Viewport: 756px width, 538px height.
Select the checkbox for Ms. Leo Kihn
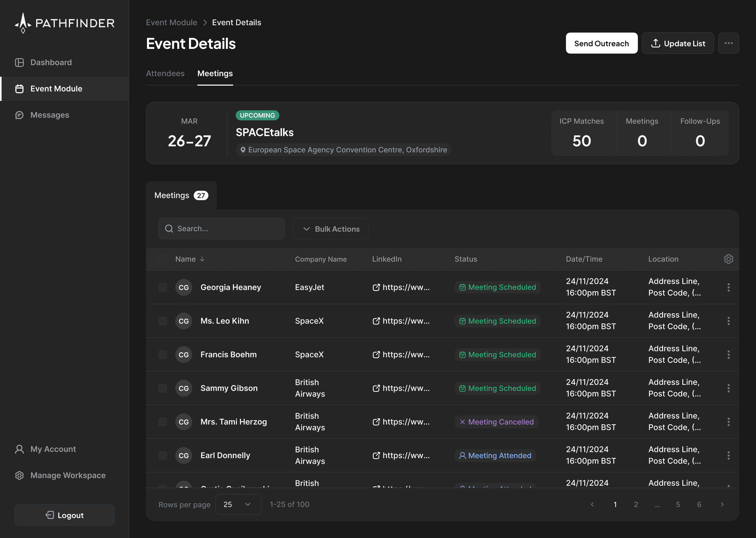(163, 321)
